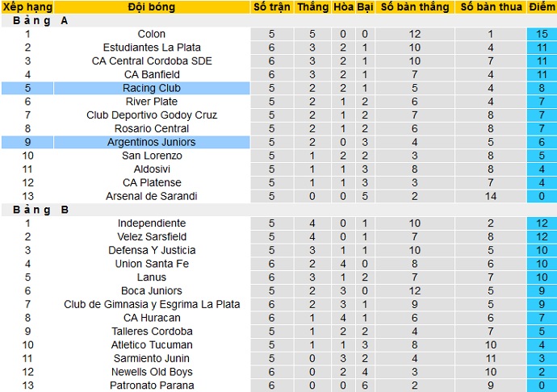Click the Independiente team name
557x392 pixels.
[x=152, y=223]
